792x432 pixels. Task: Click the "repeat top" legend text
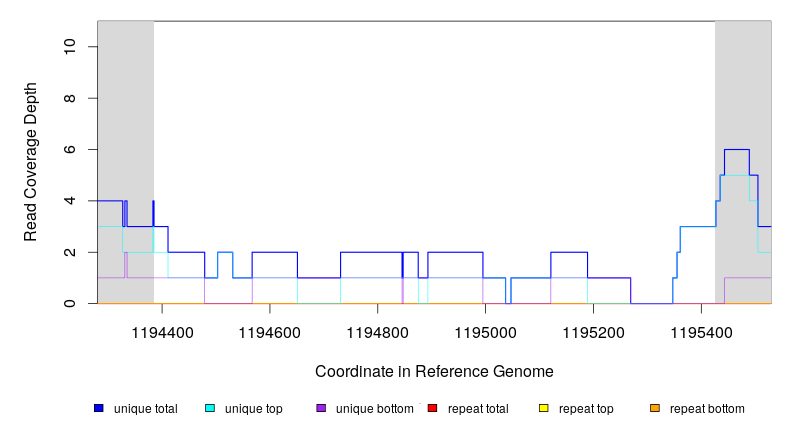tap(586, 409)
